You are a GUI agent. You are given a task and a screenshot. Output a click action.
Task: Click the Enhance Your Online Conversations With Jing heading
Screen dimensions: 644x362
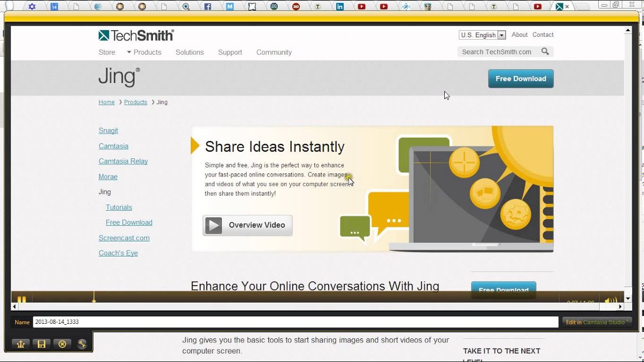pyautogui.click(x=315, y=286)
